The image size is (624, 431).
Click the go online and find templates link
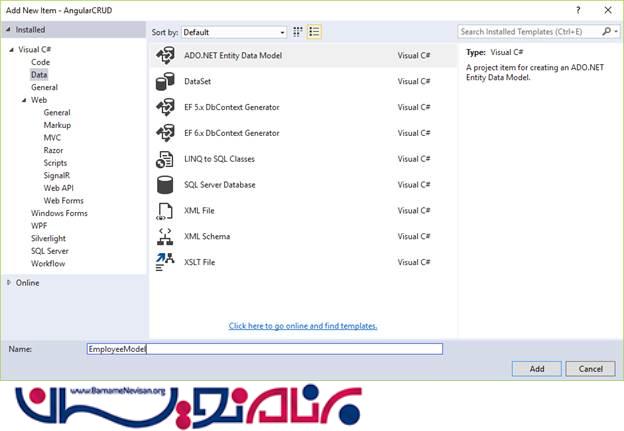(x=303, y=326)
